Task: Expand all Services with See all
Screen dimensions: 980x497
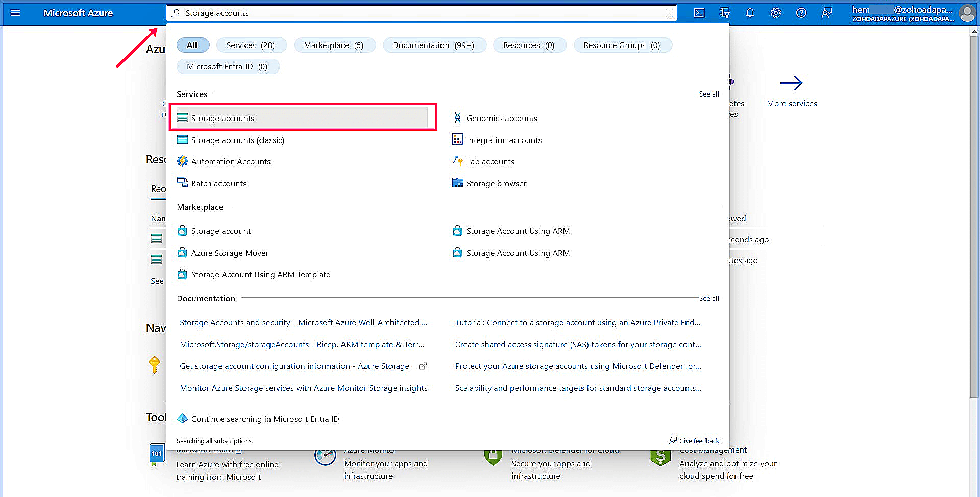Action: [x=708, y=94]
